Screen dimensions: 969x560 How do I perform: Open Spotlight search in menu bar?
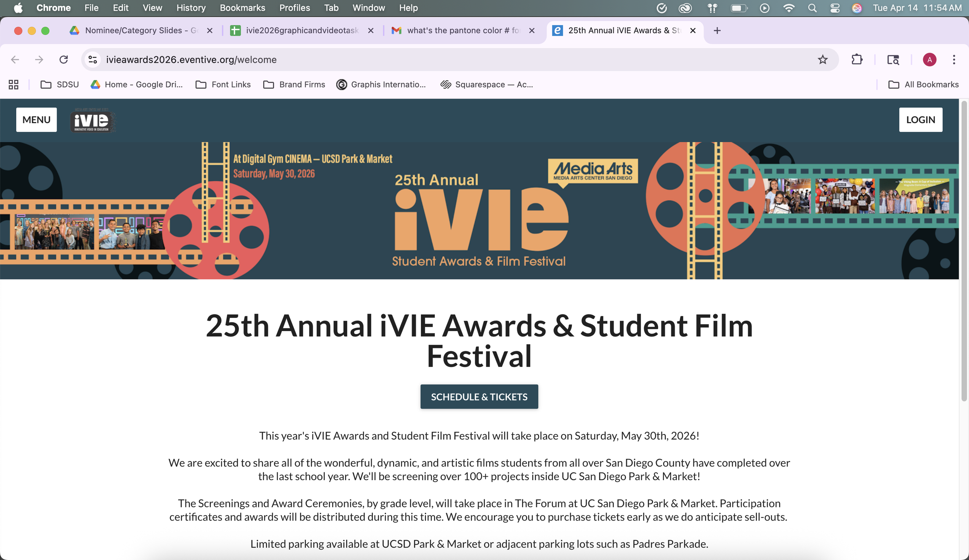click(812, 8)
